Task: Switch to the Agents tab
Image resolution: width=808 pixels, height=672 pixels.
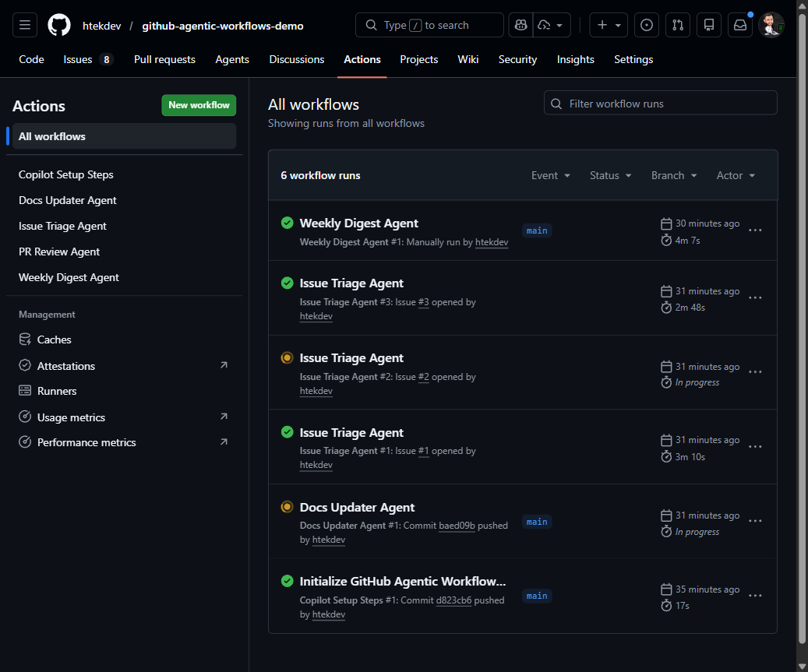Action: (x=231, y=59)
